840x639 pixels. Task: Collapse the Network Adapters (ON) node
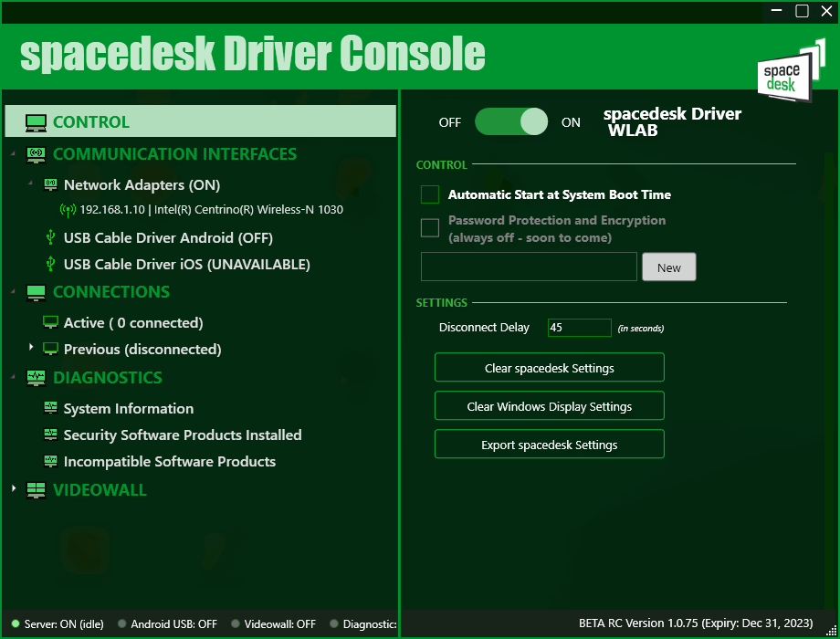point(31,183)
